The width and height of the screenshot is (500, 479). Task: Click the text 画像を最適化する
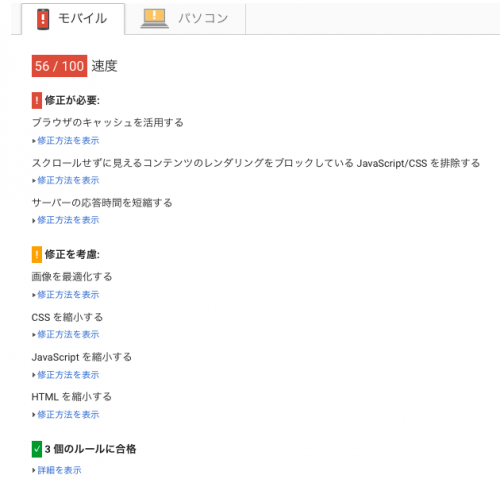[x=72, y=277]
